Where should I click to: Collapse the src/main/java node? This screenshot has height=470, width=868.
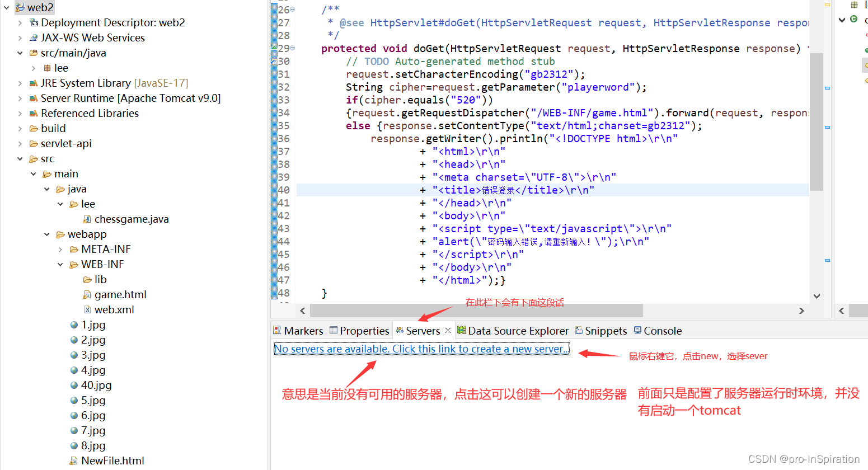[x=20, y=53]
